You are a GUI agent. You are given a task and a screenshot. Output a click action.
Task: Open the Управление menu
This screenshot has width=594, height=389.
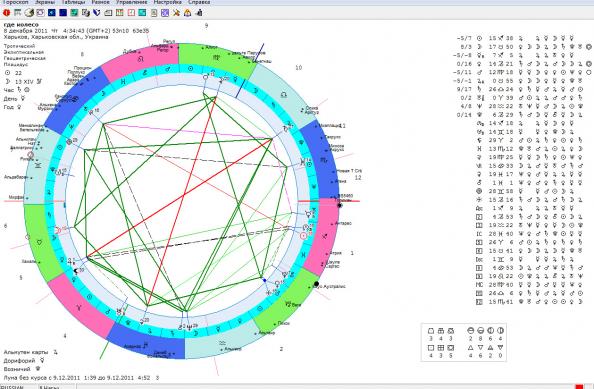pos(131,2)
